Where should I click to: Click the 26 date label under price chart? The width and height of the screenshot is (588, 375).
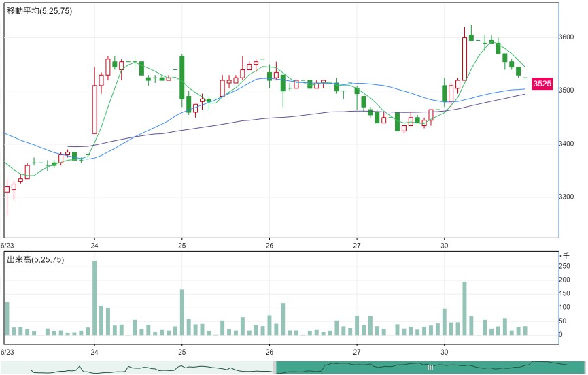[x=269, y=246]
